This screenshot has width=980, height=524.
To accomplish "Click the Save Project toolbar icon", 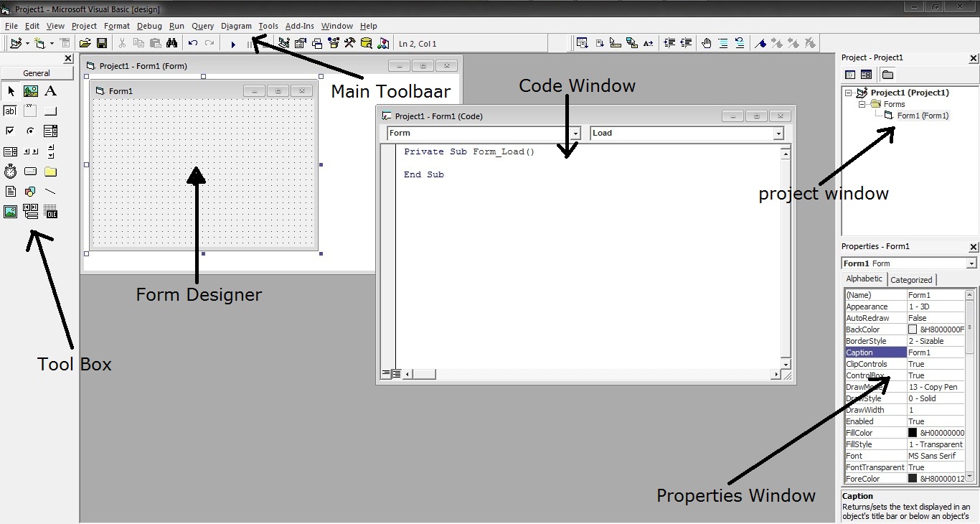I will (x=103, y=43).
